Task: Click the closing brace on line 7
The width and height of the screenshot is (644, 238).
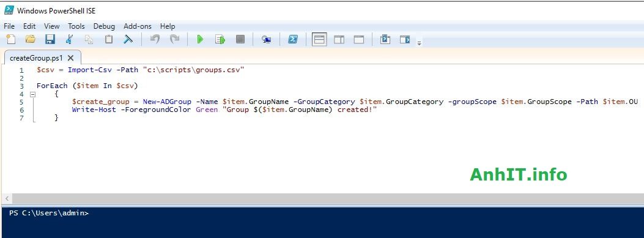Action: coord(56,118)
